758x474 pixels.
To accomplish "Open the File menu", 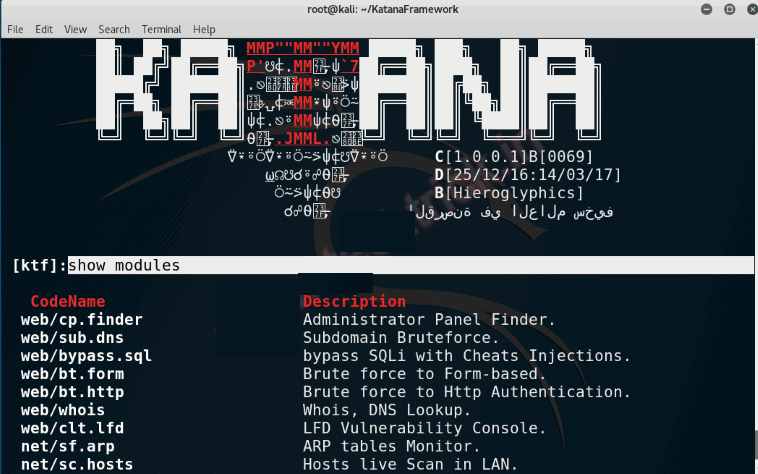I will [15, 29].
